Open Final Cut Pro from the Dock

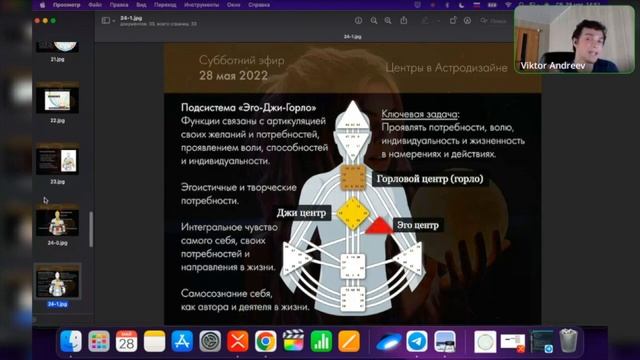(293, 341)
